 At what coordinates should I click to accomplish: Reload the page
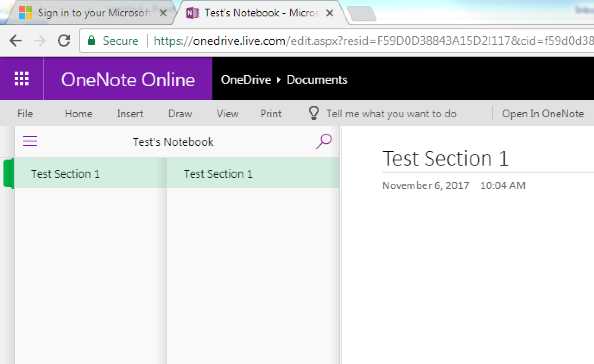click(64, 41)
